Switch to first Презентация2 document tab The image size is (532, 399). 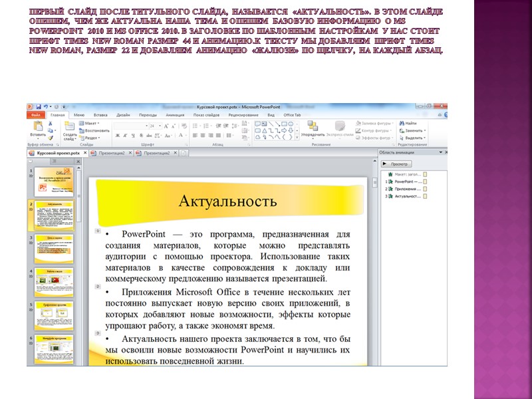111,153
